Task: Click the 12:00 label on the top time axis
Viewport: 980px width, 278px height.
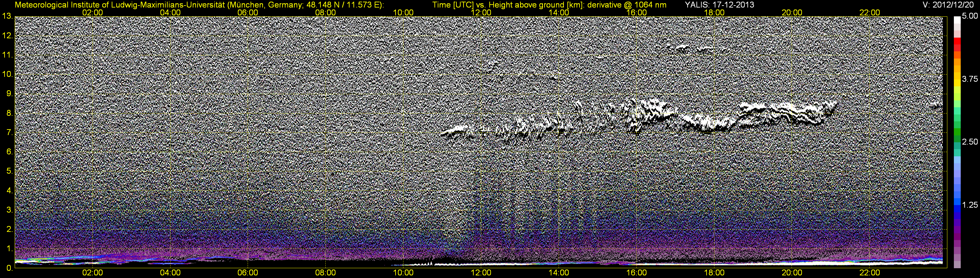Action: pyautogui.click(x=481, y=12)
